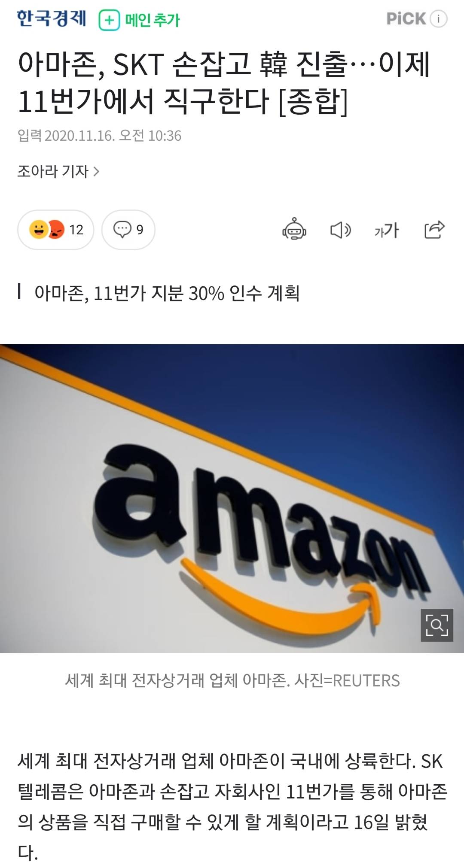464x868 pixels.
Task: Tap the angry face reaction emoji
Action: pyautogui.click(x=55, y=230)
